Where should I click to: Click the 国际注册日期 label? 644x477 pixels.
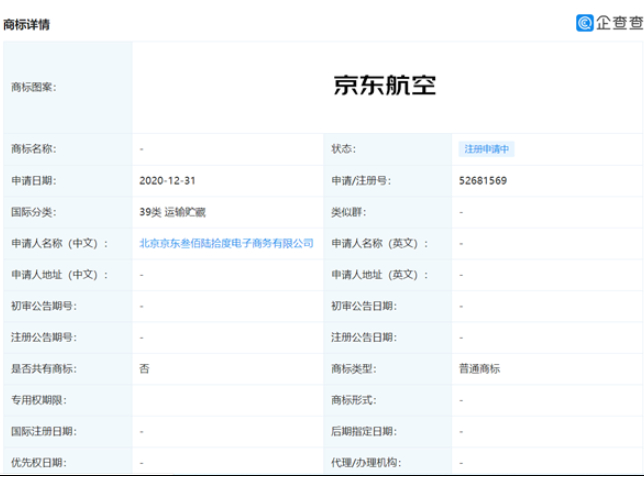(x=44, y=431)
